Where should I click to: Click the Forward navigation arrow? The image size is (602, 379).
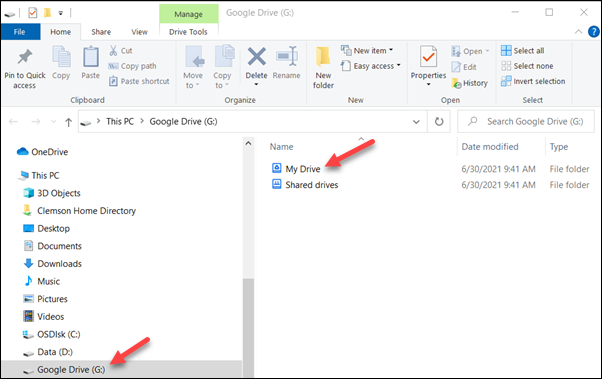(36, 122)
